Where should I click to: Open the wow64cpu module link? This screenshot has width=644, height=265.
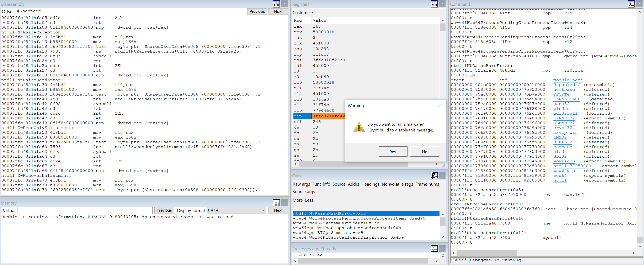click(564, 161)
